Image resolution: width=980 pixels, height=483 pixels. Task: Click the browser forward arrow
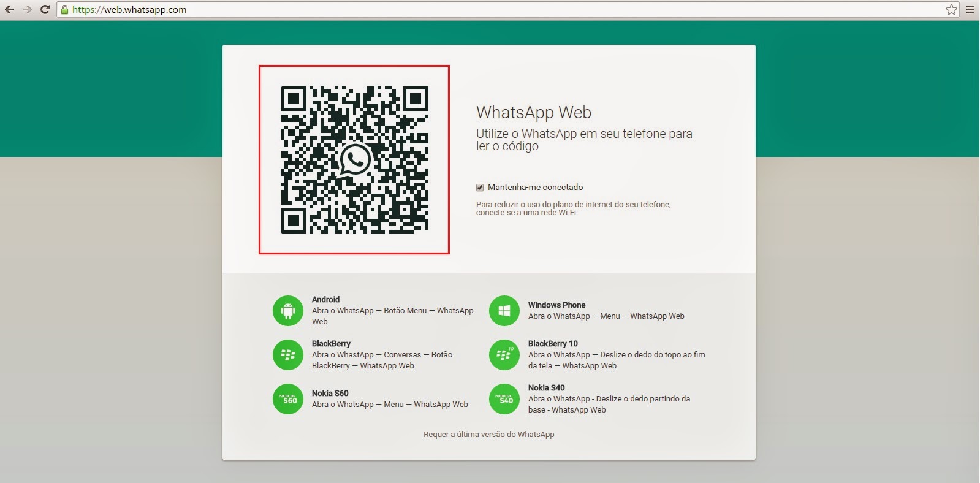[27, 9]
